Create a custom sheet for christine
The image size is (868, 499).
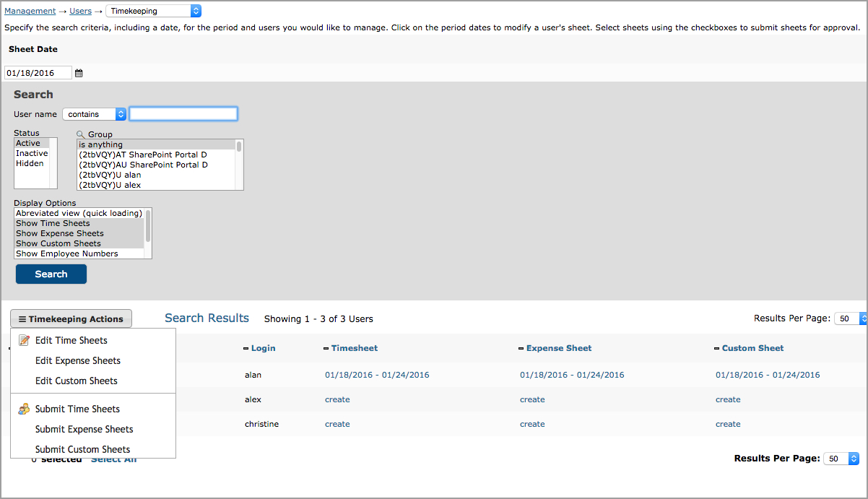[x=728, y=424]
